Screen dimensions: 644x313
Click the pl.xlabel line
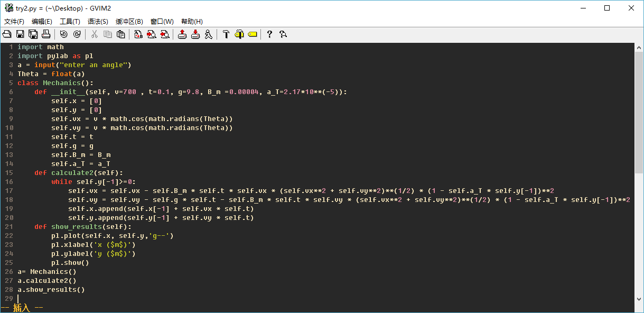pyautogui.click(x=94, y=245)
